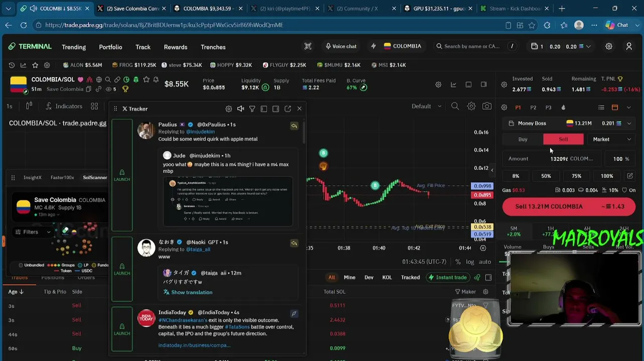Collapse the chart side panel arrow
This screenshot has width=644, height=361.
tap(492, 170)
